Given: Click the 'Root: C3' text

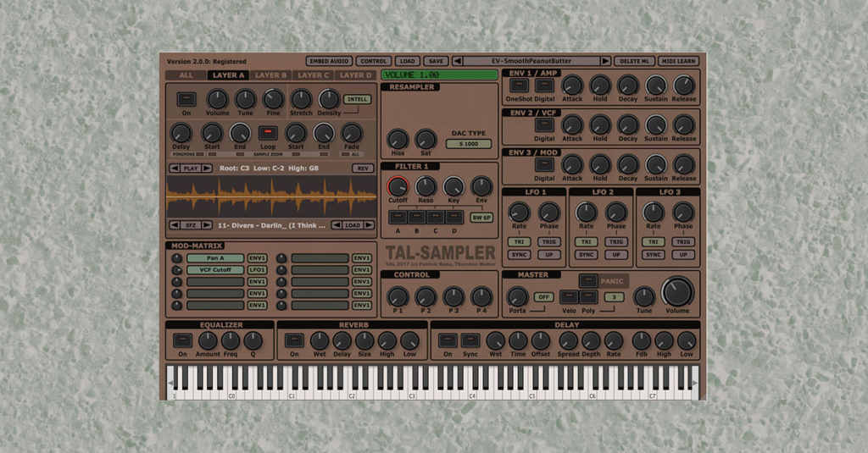Looking at the screenshot, I should click(234, 168).
